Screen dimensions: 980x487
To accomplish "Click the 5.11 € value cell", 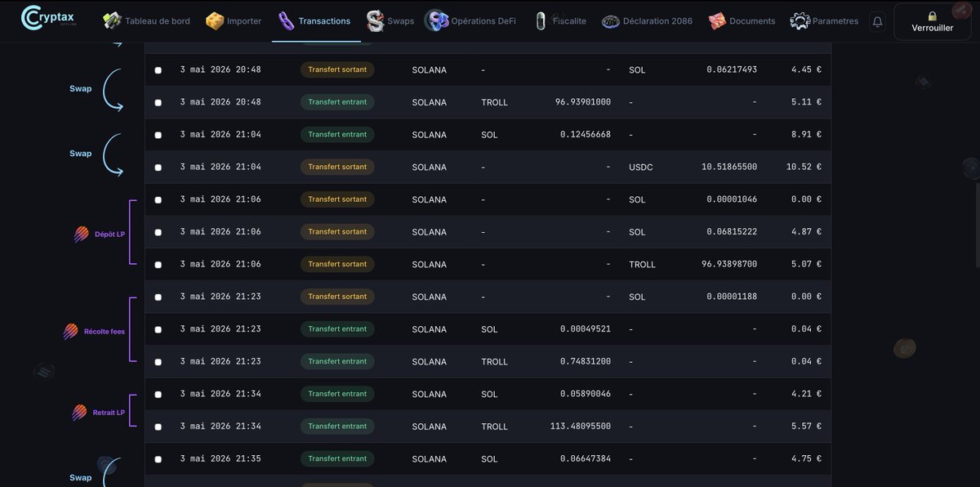I will click(806, 102).
